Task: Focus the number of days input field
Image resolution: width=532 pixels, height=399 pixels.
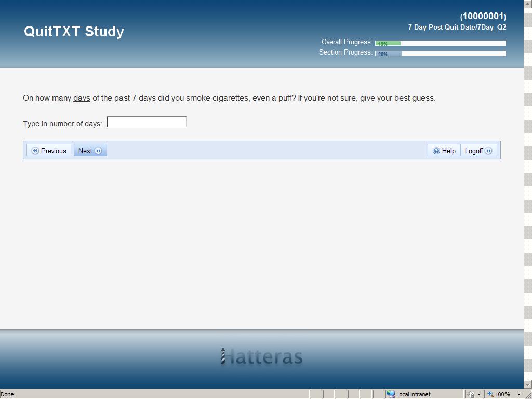Action: 147,122
